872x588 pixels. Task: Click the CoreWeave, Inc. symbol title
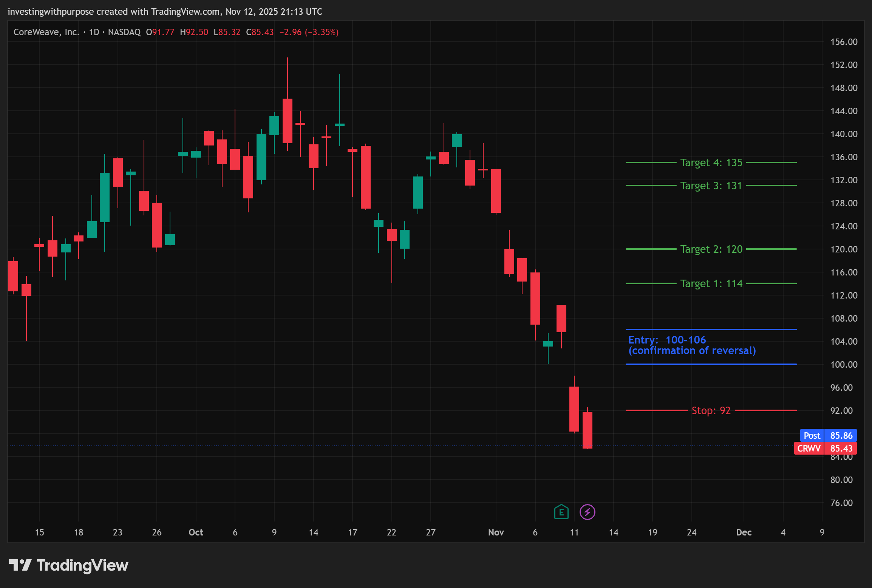(x=46, y=32)
